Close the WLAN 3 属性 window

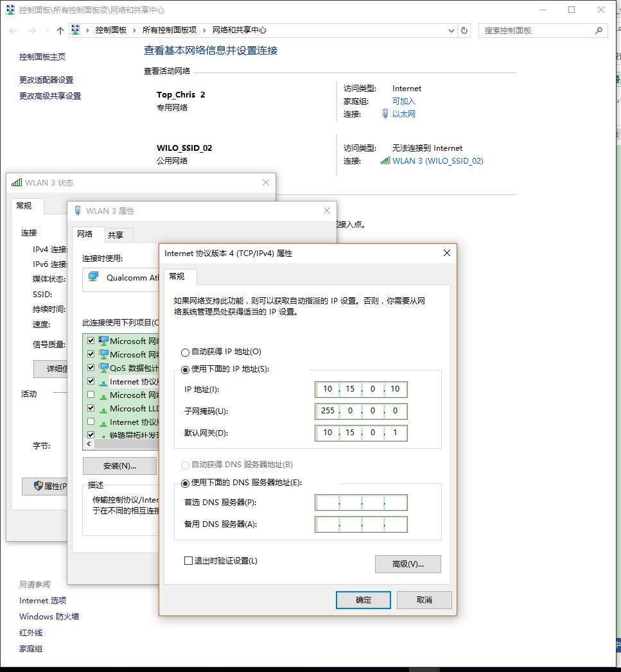[327, 211]
